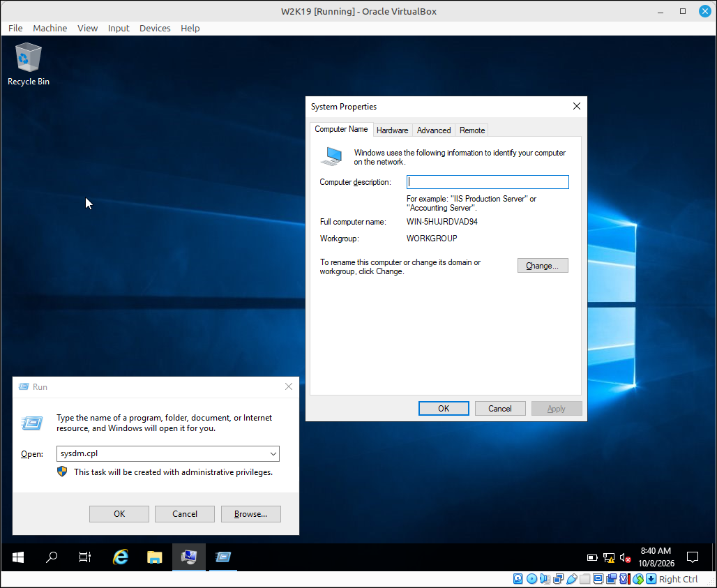The width and height of the screenshot is (717, 588).
Task: Select the Computer Name tab
Action: coord(341,130)
